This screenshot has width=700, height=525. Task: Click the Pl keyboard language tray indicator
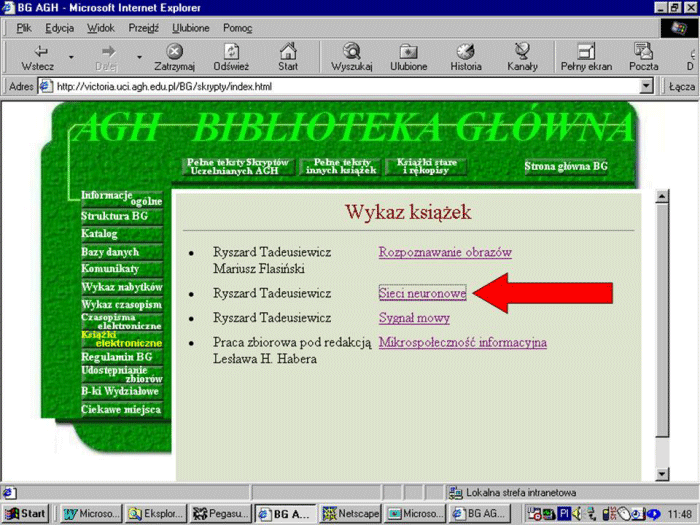[x=564, y=514]
